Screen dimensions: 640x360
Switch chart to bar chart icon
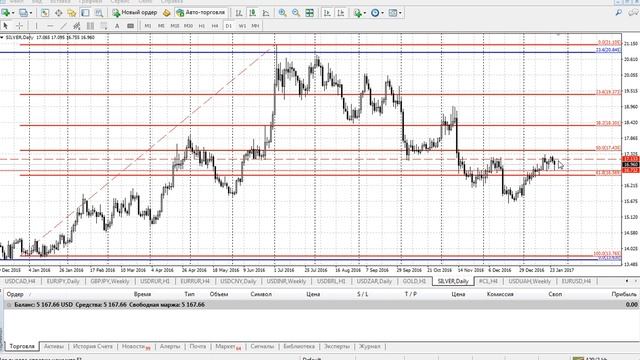point(239,13)
